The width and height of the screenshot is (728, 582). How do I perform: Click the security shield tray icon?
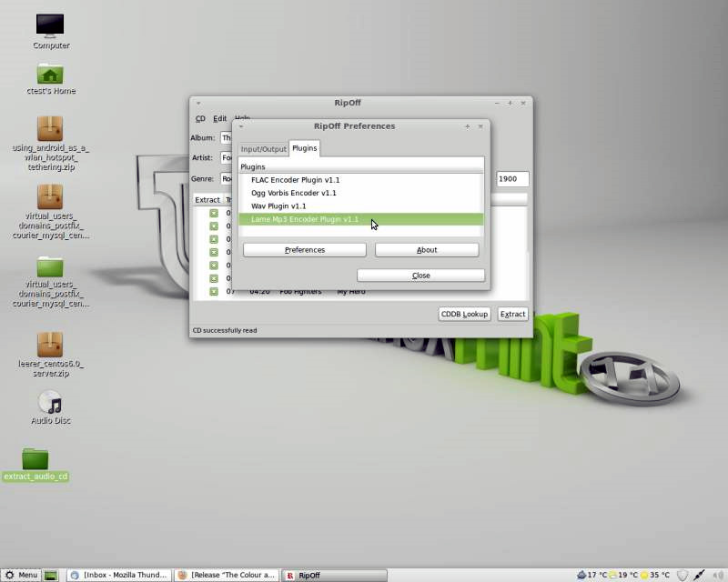[682, 576]
